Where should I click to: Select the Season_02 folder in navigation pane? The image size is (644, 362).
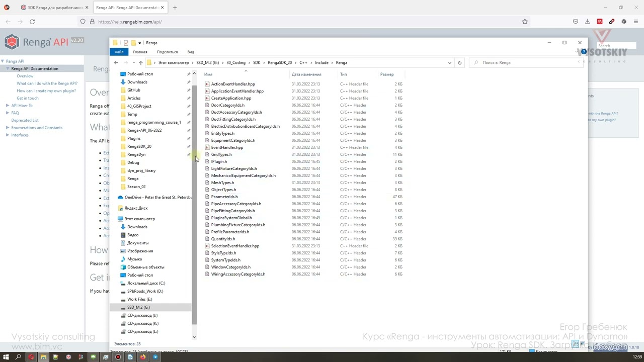136,187
